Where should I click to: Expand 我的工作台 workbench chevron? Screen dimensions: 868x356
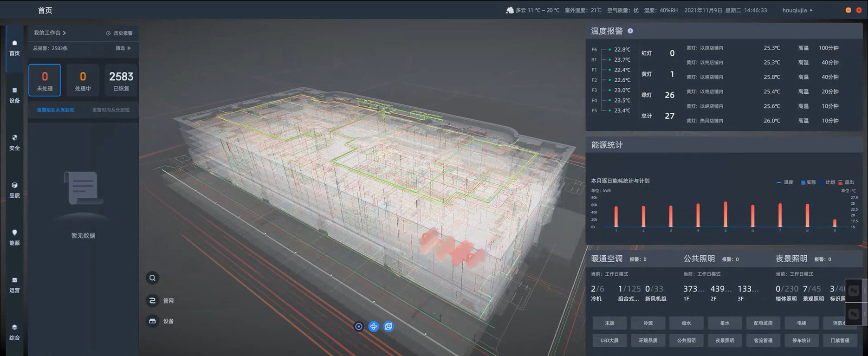click(x=64, y=33)
